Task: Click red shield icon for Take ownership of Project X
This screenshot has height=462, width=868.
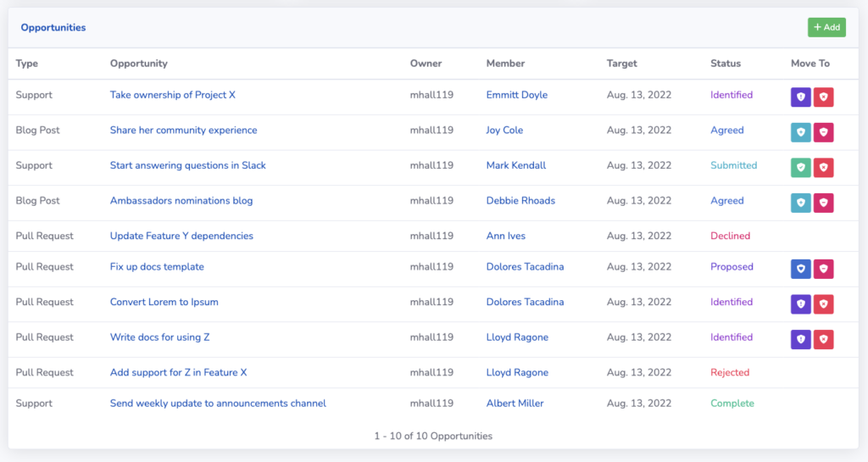Action: (823, 97)
